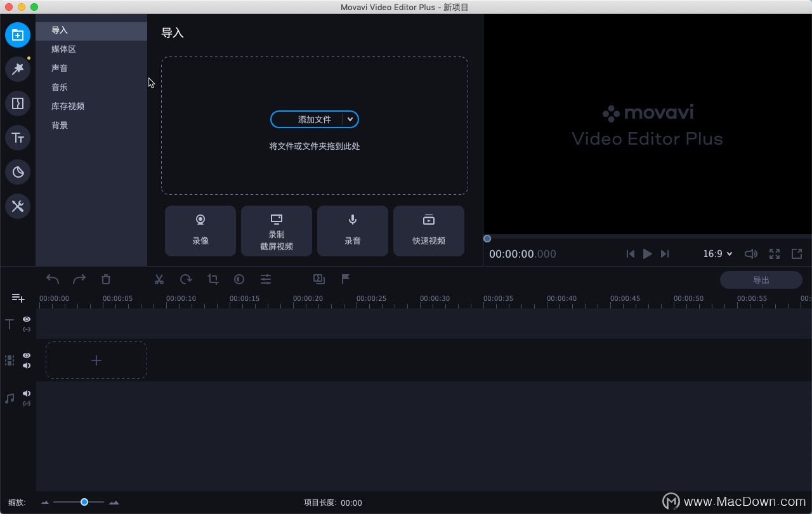Toggle video track visibility eye
812x514 pixels.
27,356
